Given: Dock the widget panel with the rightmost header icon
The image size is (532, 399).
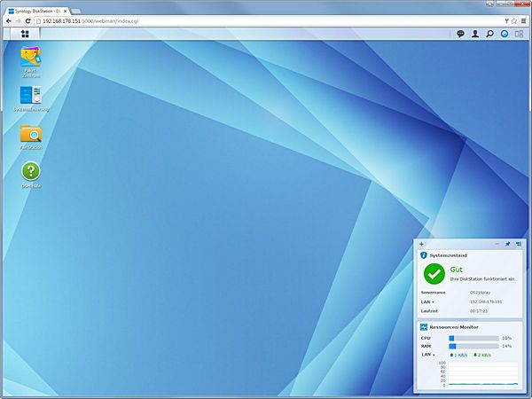Looking at the screenshot, I should (519, 244).
